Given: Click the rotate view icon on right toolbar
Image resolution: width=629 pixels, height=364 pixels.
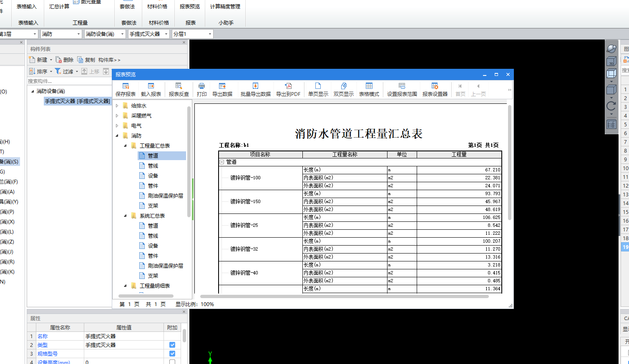Looking at the screenshot, I should (611, 106).
